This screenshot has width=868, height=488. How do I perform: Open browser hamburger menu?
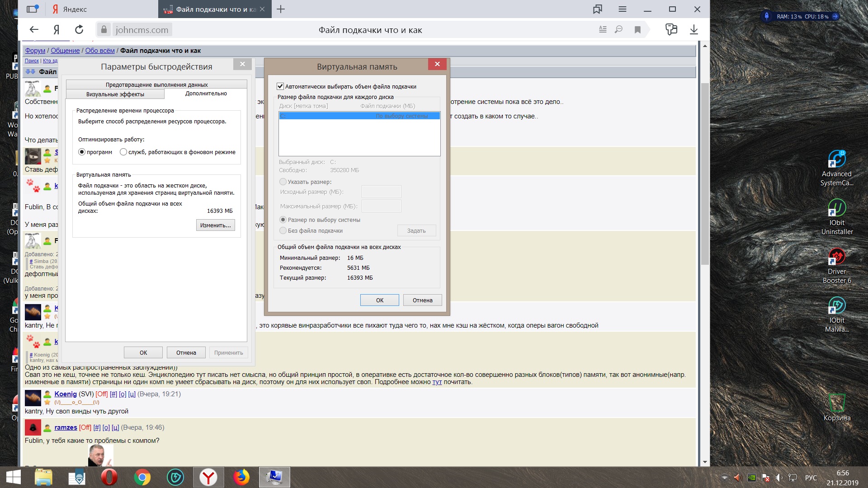pos(622,9)
